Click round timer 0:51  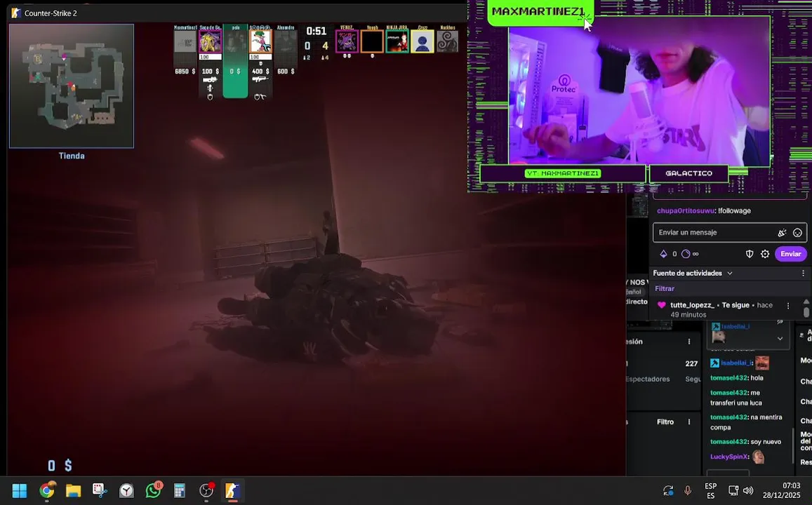(x=316, y=31)
